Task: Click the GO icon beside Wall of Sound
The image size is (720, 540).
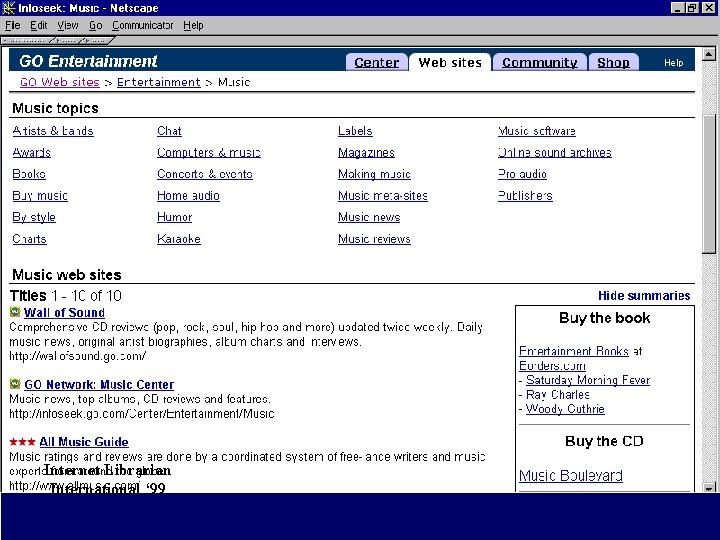Action: pos(15,312)
